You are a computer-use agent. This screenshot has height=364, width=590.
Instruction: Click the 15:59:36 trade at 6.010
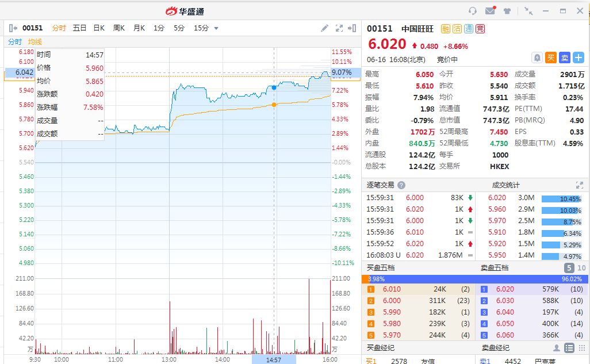click(419, 232)
